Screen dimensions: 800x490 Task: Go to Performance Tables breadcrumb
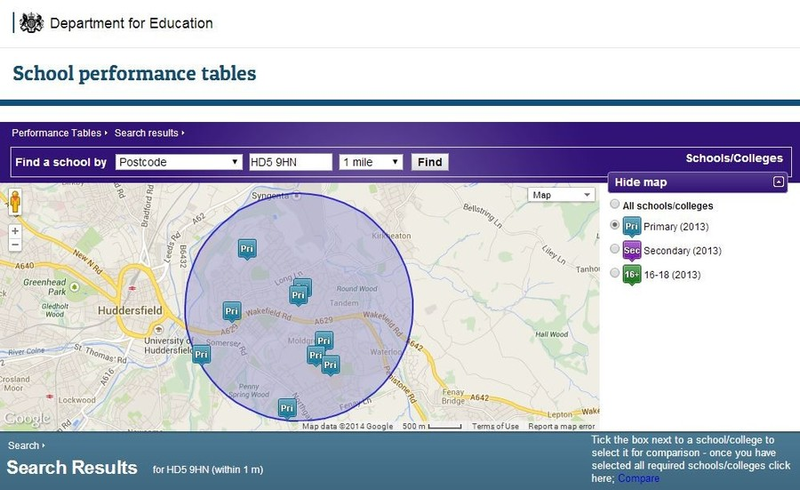point(57,132)
